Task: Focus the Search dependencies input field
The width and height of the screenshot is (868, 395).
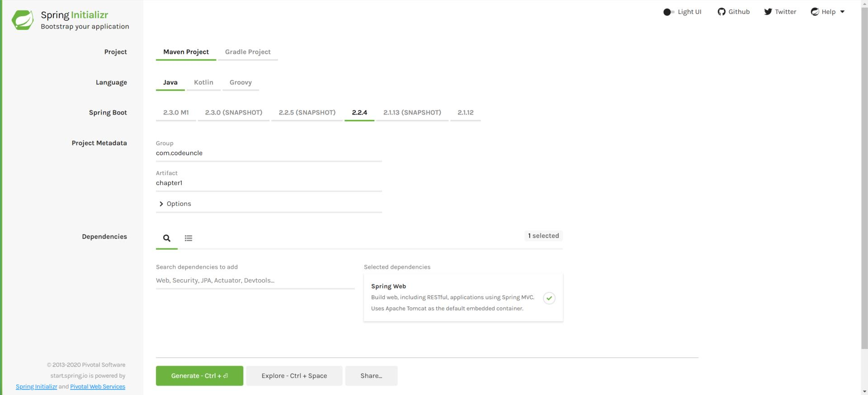Action: [255, 281]
